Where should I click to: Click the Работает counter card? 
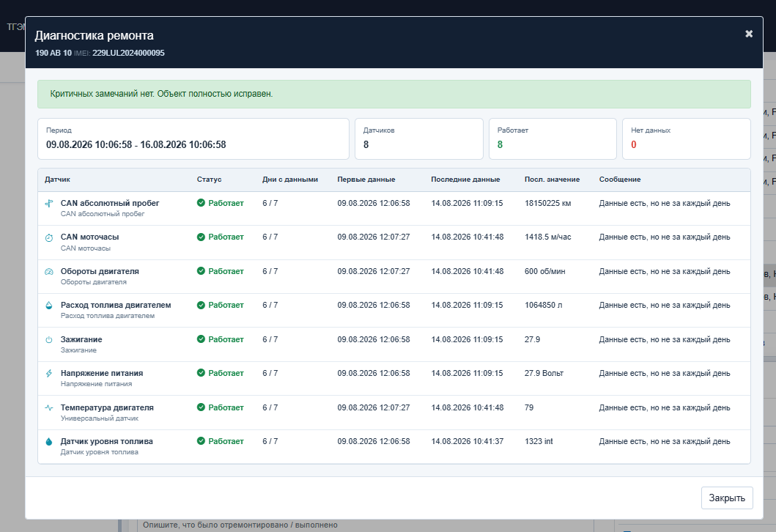[x=553, y=138]
